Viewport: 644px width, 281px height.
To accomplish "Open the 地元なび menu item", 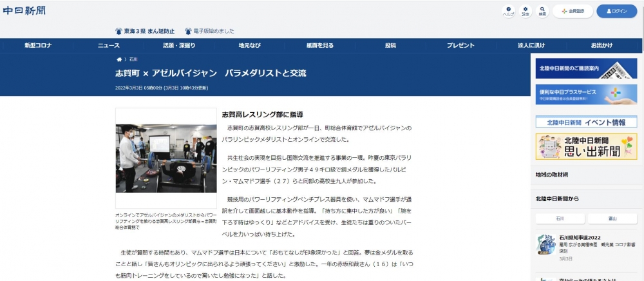I will point(249,46).
